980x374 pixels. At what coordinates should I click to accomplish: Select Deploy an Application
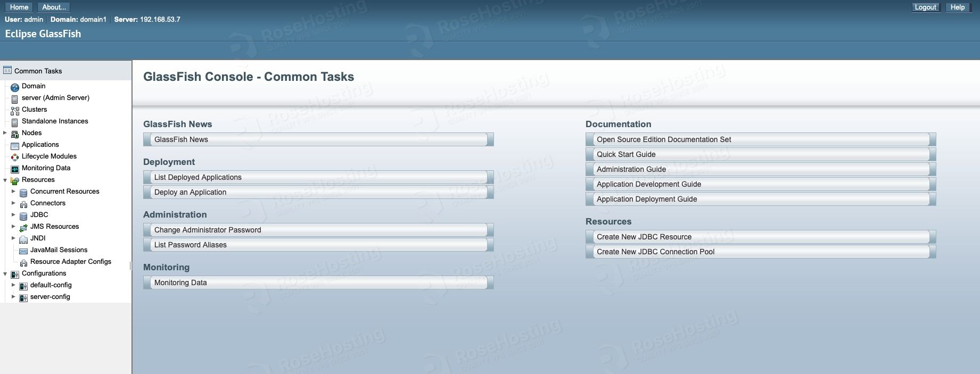point(318,192)
